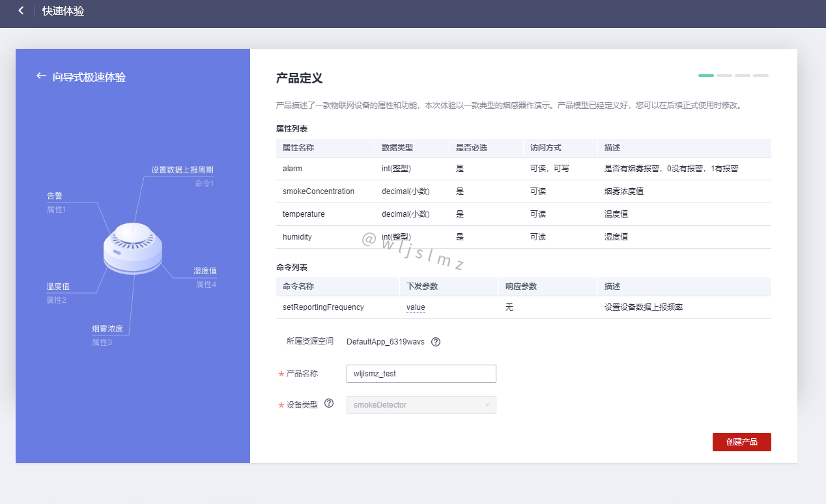Image resolution: width=826 pixels, height=504 pixels.
Task: Click the 向导式极速体验 heading
Action: (89, 77)
